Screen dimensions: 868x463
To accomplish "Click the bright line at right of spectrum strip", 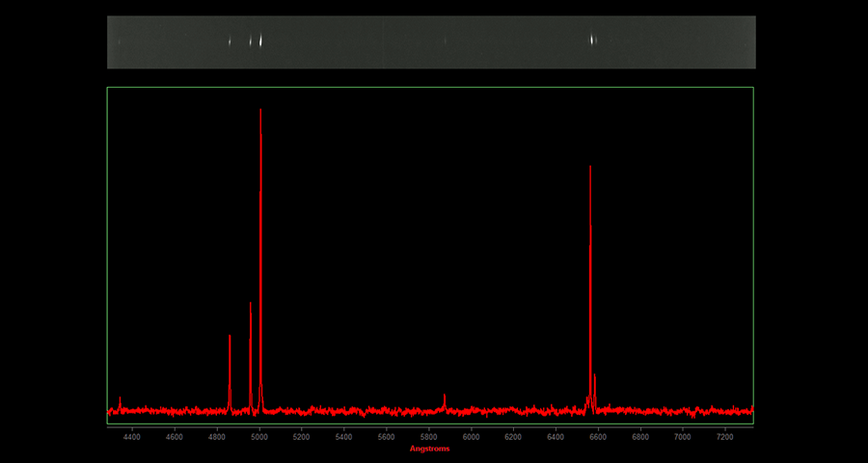I will 592,41.
